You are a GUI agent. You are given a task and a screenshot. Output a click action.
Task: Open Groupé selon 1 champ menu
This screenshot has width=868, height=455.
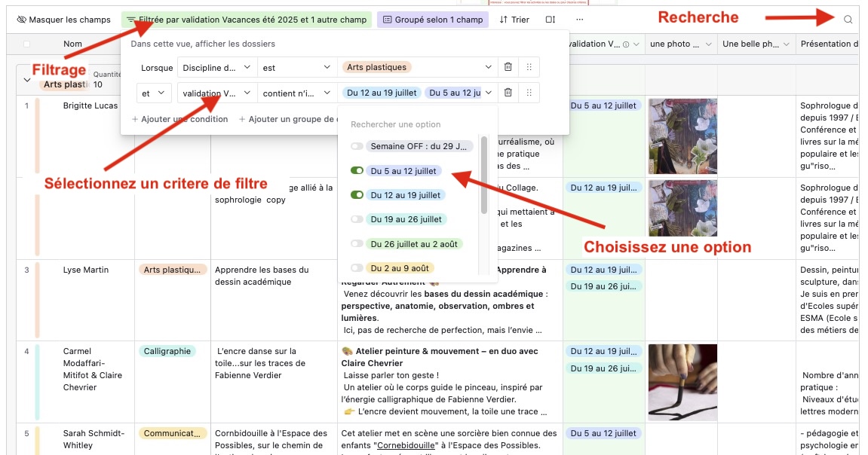(433, 20)
